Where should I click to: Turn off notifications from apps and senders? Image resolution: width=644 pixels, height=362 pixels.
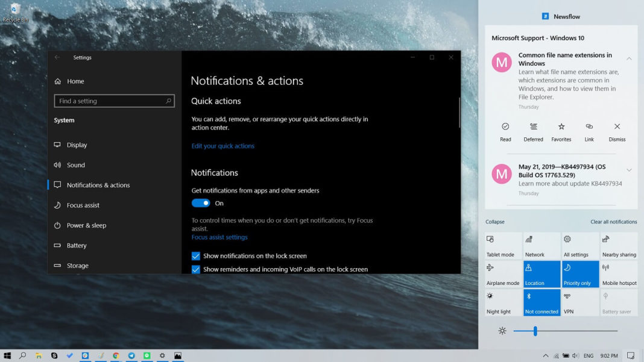pyautogui.click(x=200, y=202)
